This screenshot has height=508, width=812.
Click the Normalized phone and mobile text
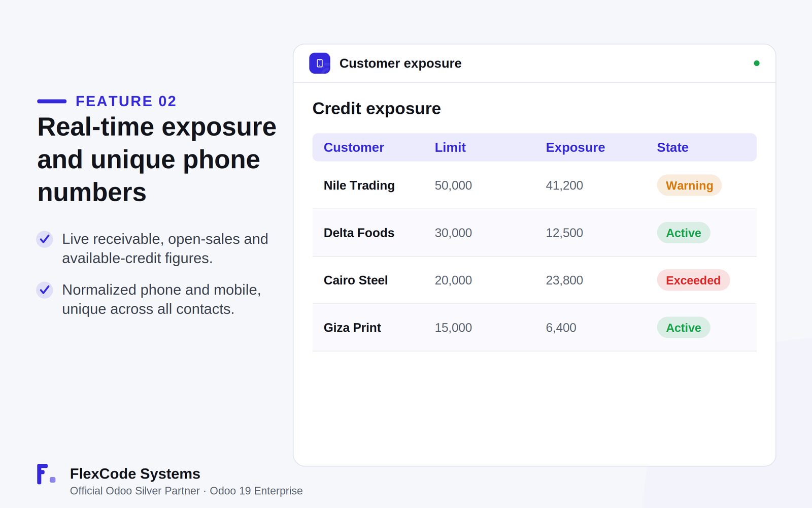[161, 299]
